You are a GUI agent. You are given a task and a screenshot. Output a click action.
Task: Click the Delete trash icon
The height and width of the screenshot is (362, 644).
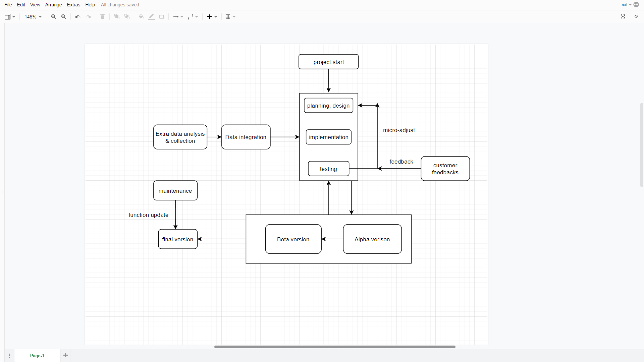coord(103,17)
